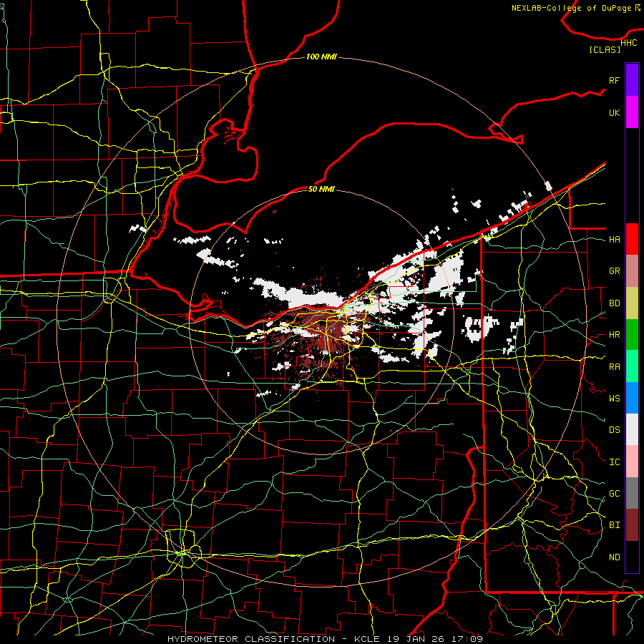Click the BD legend label
Image resolution: width=644 pixels, height=644 pixels.
[614, 303]
